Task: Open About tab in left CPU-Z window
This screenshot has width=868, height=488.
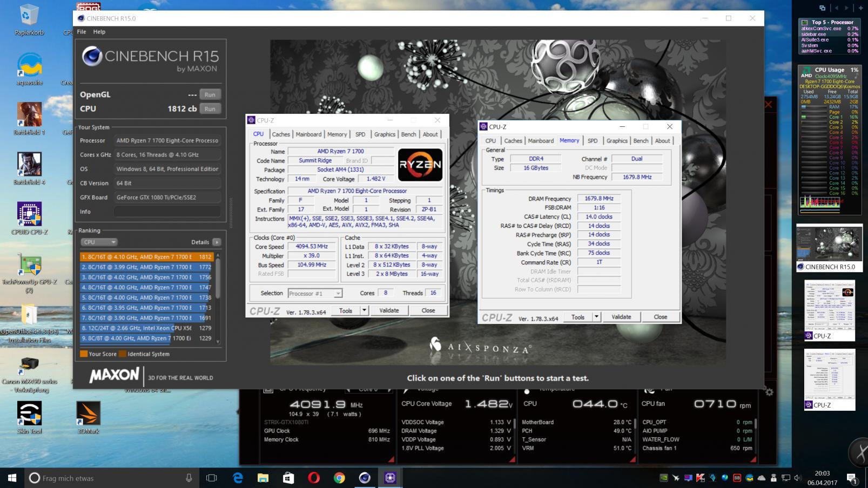Action: (x=430, y=134)
